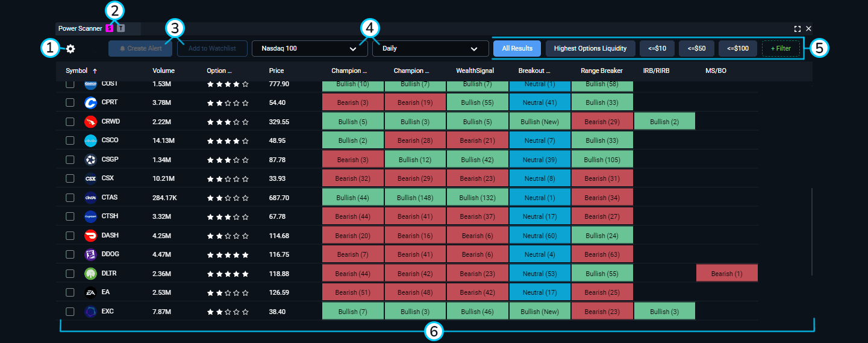
Task: Sort by the Volume column header
Action: pos(163,71)
